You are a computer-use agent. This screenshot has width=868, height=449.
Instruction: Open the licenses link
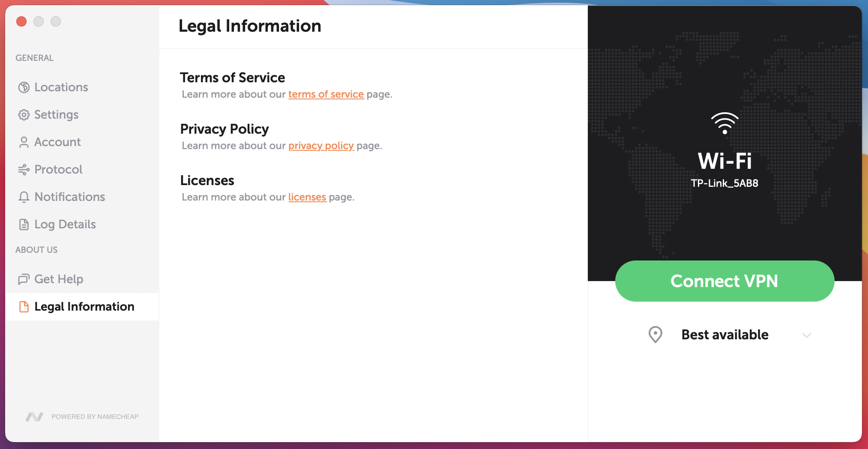click(x=307, y=197)
